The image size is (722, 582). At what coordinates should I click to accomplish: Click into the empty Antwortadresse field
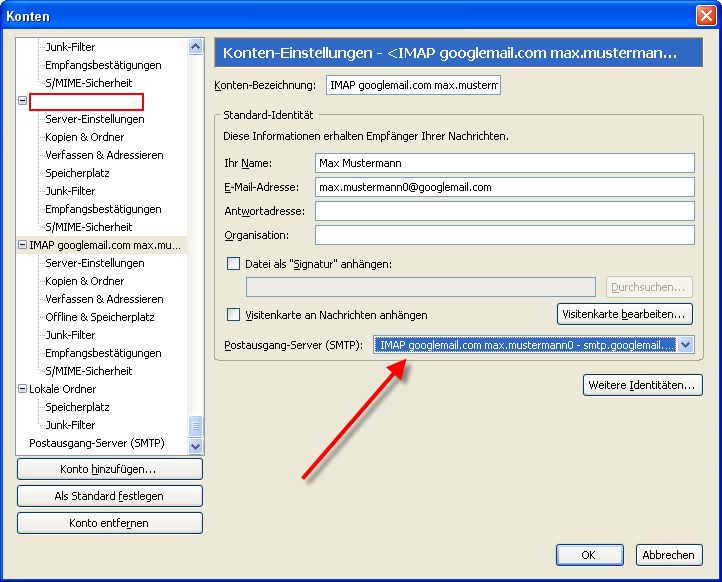coord(505,211)
